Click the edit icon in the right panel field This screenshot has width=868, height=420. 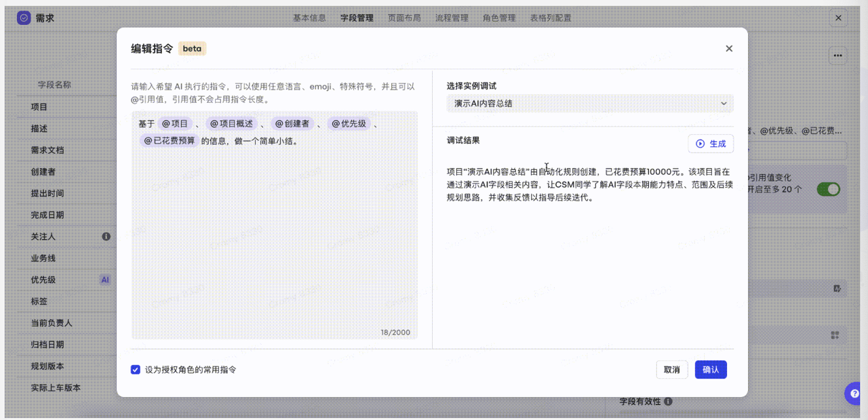coord(837,289)
